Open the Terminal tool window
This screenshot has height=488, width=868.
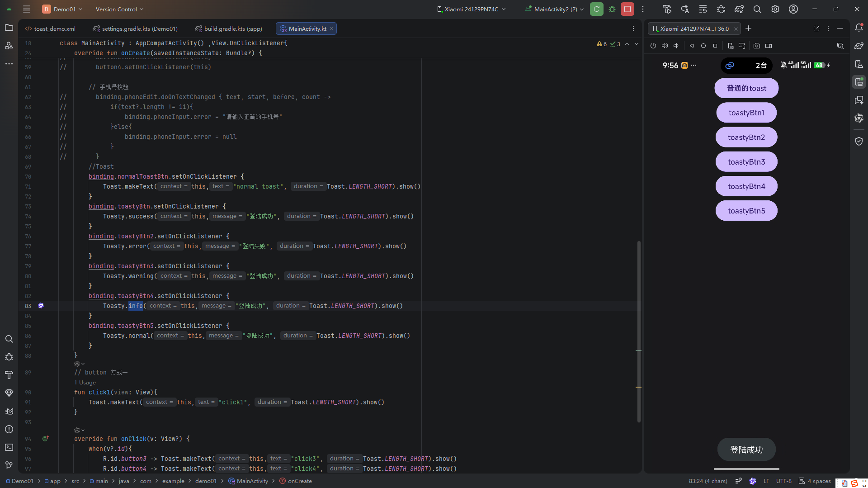coord(9,447)
